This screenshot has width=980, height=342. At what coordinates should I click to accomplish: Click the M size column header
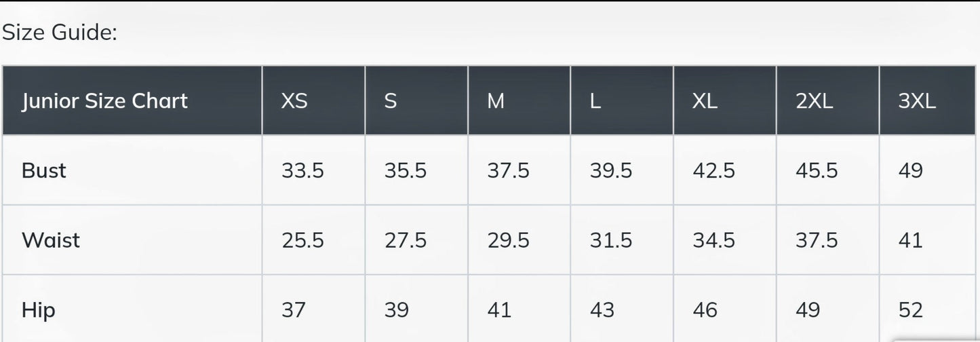pyautogui.click(x=496, y=101)
